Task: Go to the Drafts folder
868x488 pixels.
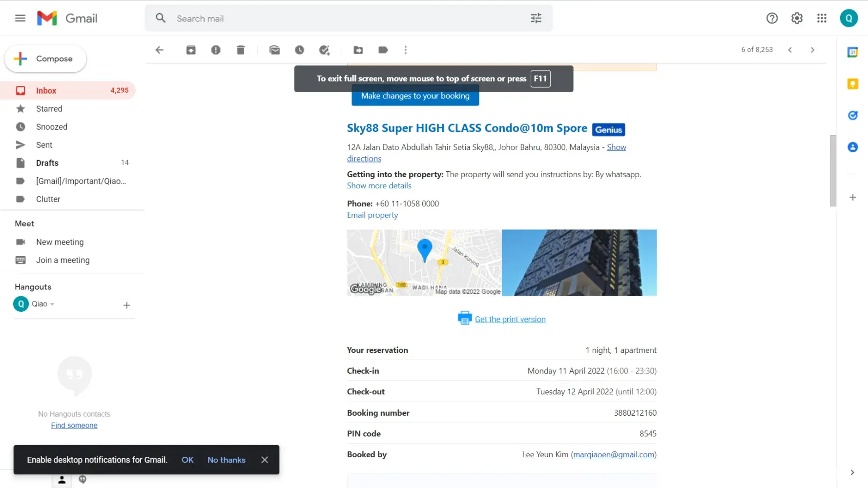Action: click(x=47, y=163)
